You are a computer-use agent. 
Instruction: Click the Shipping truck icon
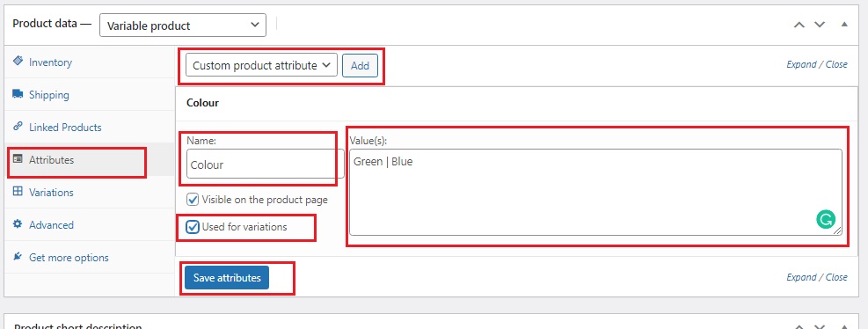tap(18, 93)
